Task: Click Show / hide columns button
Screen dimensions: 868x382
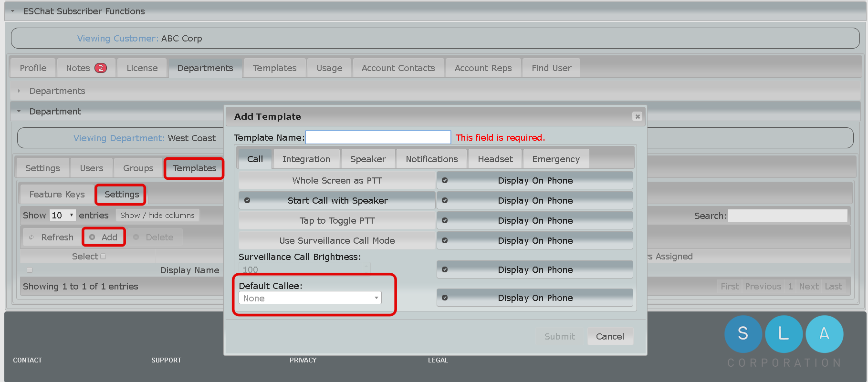Action: point(157,215)
